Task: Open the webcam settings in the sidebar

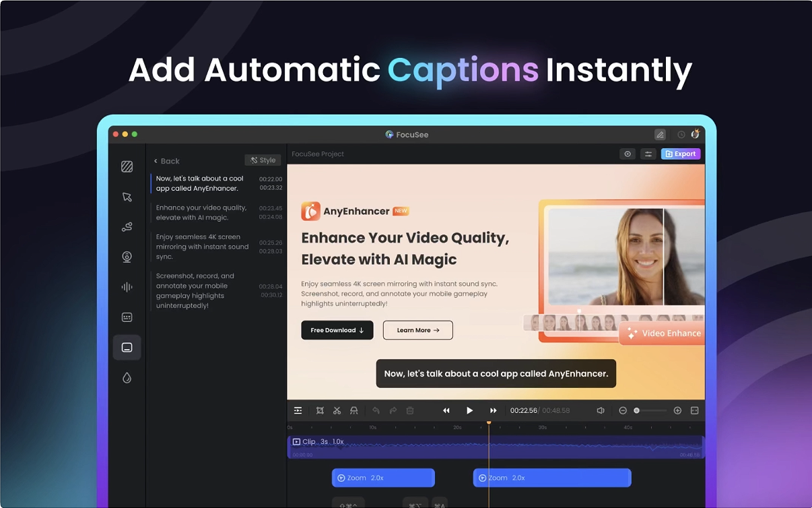Action: (127, 257)
